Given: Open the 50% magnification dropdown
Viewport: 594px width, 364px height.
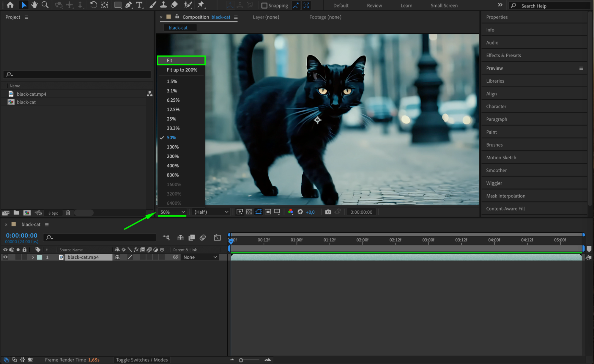Looking at the screenshot, I should click(172, 212).
